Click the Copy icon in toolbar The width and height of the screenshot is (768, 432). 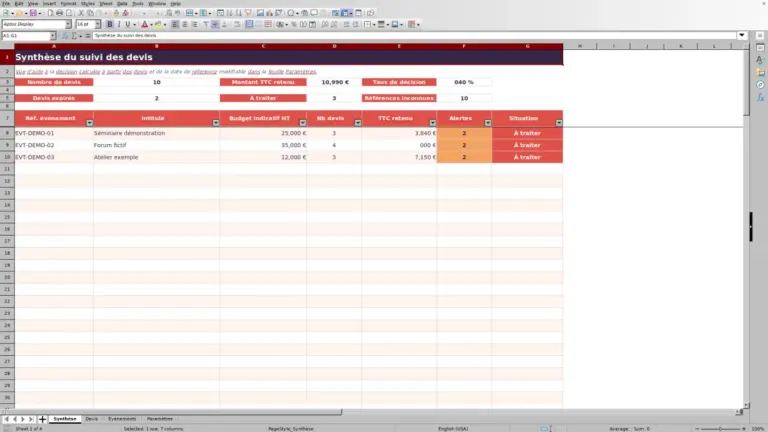click(x=90, y=13)
